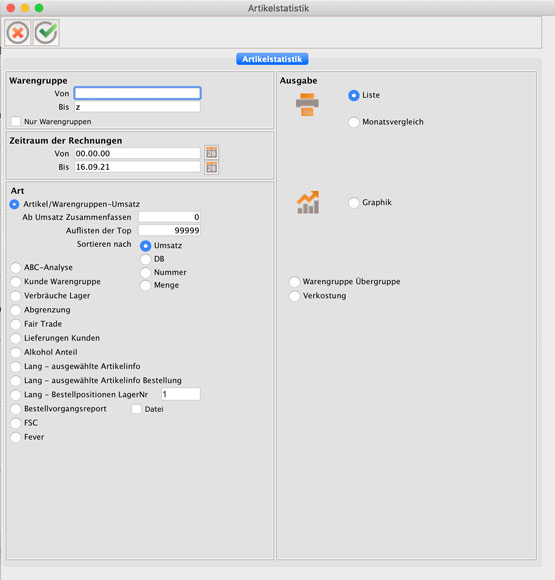Choose sort by Nummer
Image resolution: width=555 pixels, height=580 pixels.
click(145, 272)
